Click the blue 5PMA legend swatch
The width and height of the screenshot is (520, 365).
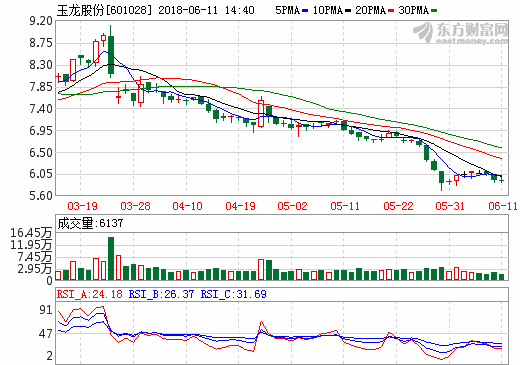(x=305, y=11)
